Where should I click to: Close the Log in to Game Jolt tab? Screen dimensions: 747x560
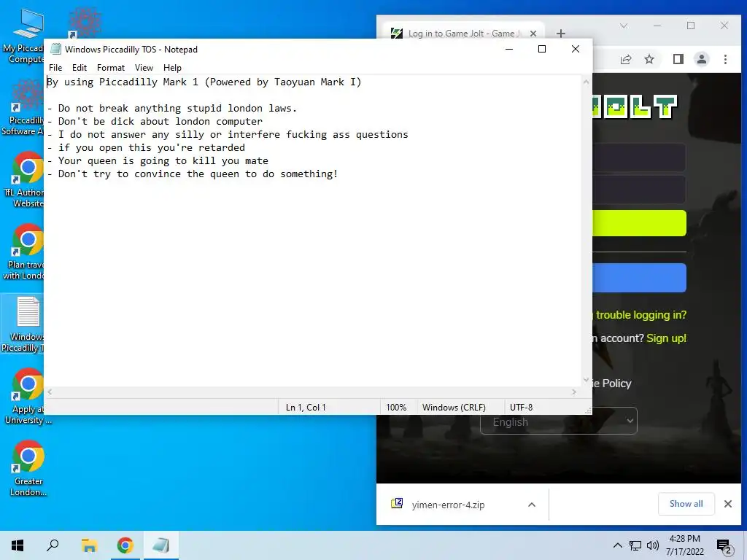tap(533, 34)
